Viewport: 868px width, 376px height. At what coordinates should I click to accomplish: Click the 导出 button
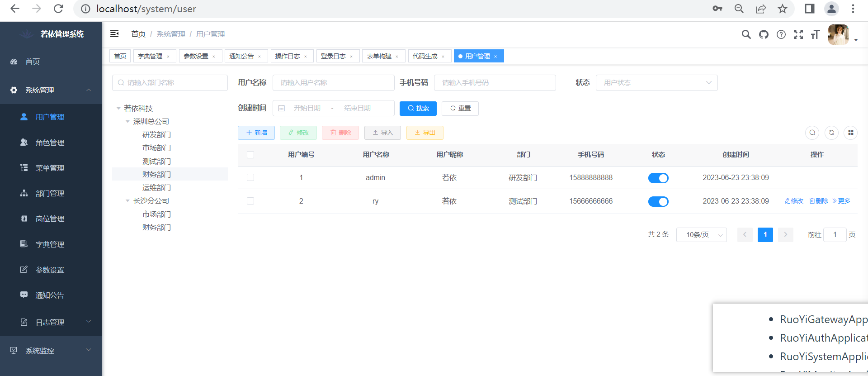(425, 133)
